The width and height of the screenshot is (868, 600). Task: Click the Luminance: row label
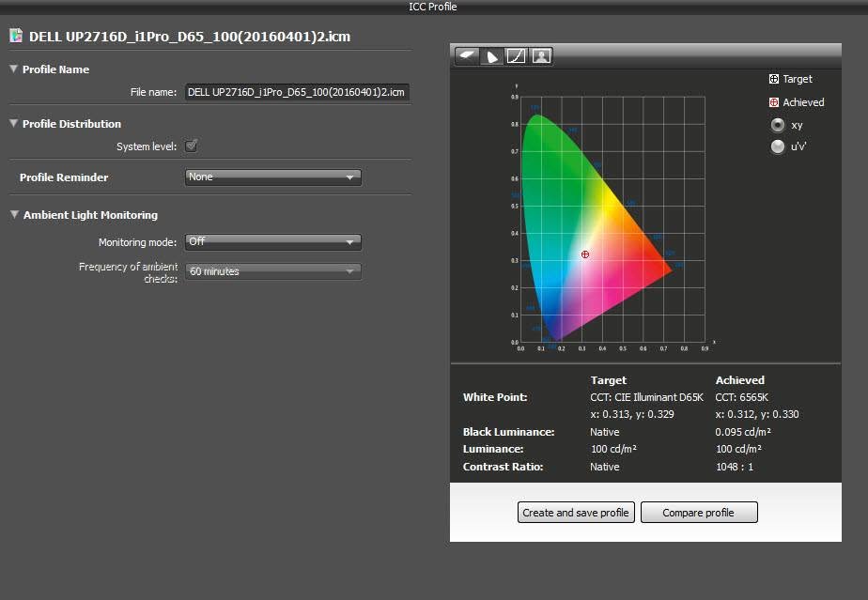[492, 449]
